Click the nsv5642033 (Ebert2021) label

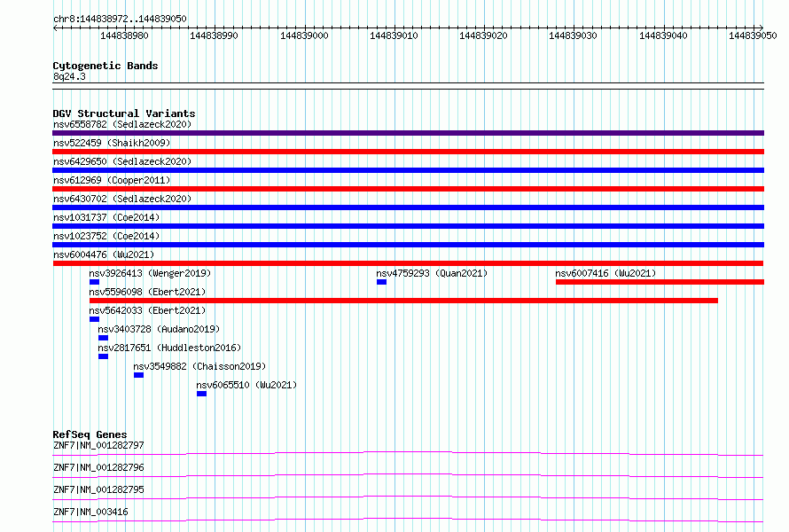(147, 310)
